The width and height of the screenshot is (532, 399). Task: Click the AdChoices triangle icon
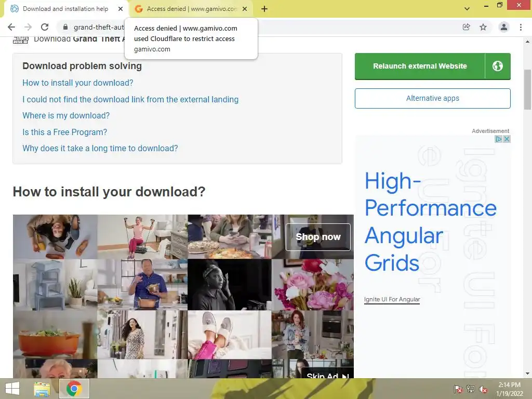pos(498,139)
